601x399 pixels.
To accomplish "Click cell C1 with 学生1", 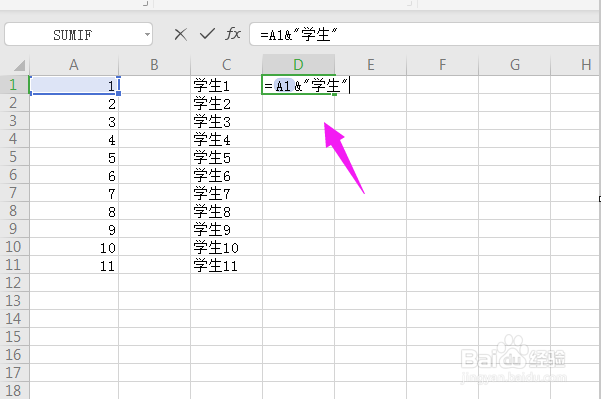I will 227,85.
